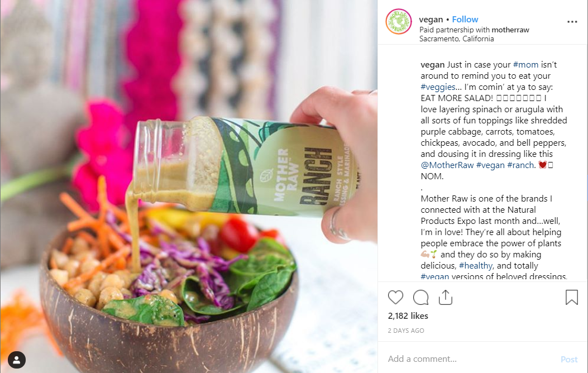Click the #veggies hashtag
Image resolution: width=588 pixels, height=373 pixels.
click(438, 87)
